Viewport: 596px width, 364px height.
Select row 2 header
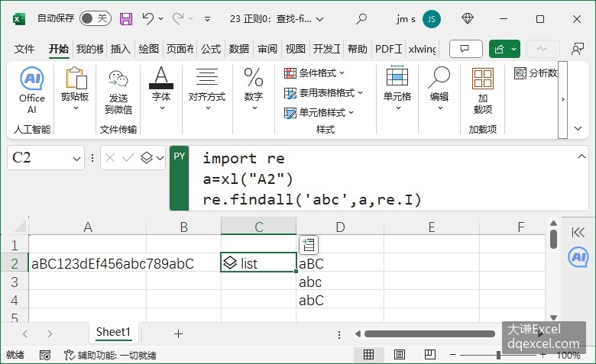coord(15,263)
